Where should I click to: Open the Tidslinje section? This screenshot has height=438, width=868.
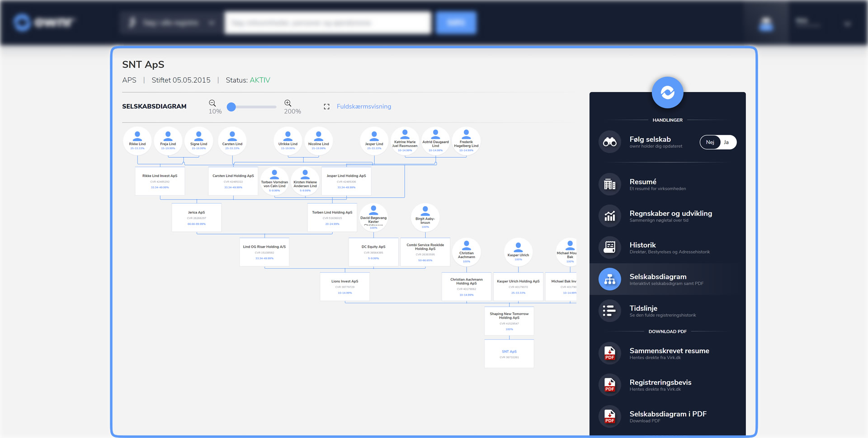[667, 311]
